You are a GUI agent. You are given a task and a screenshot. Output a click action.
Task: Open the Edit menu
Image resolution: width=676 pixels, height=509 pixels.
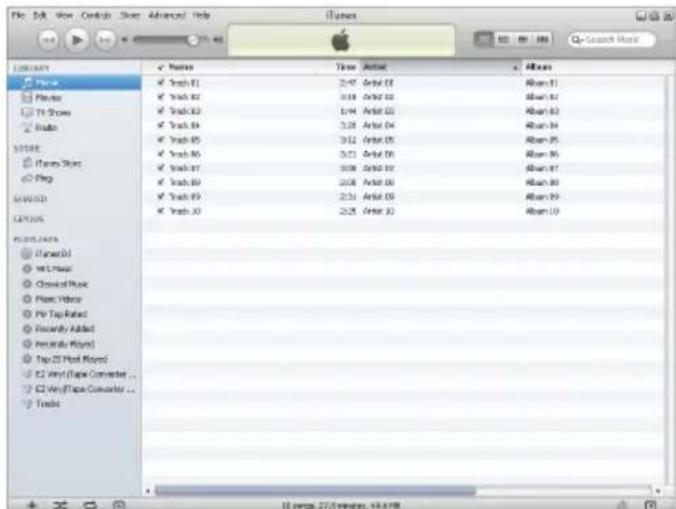coord(40,16)
